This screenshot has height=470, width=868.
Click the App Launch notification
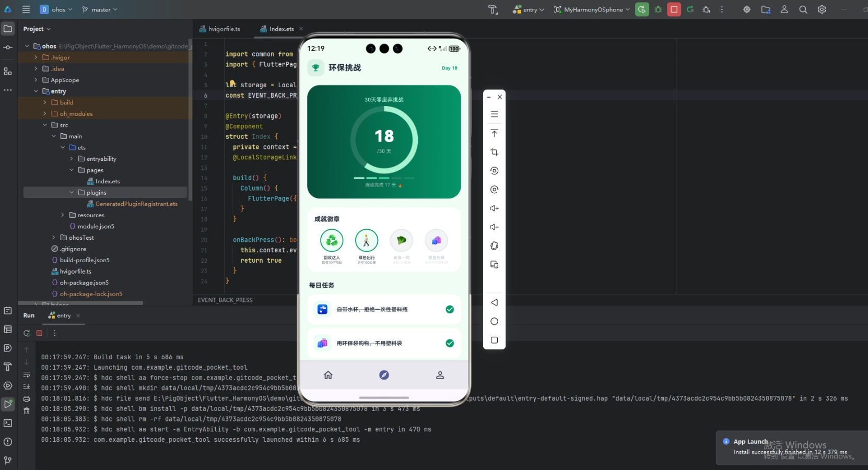pyautogui.click(x=792, y=448)
